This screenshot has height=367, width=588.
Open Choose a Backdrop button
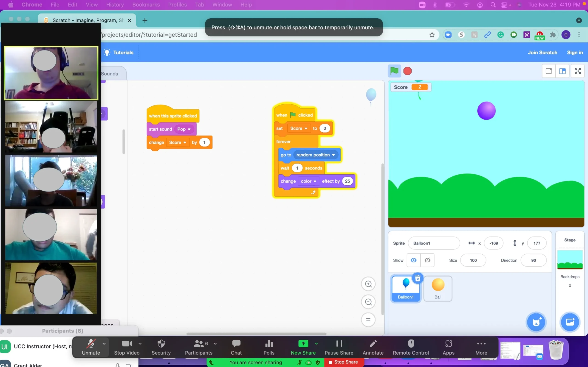click(x=570, y=322)
